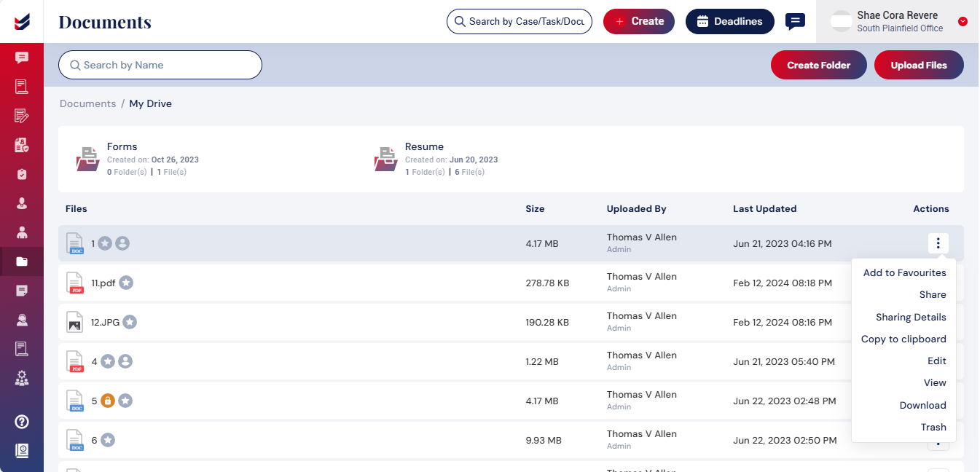Viewport: 980px width, 472px height.
Task: Select Share in the actions menu
Action: [933, 295]
